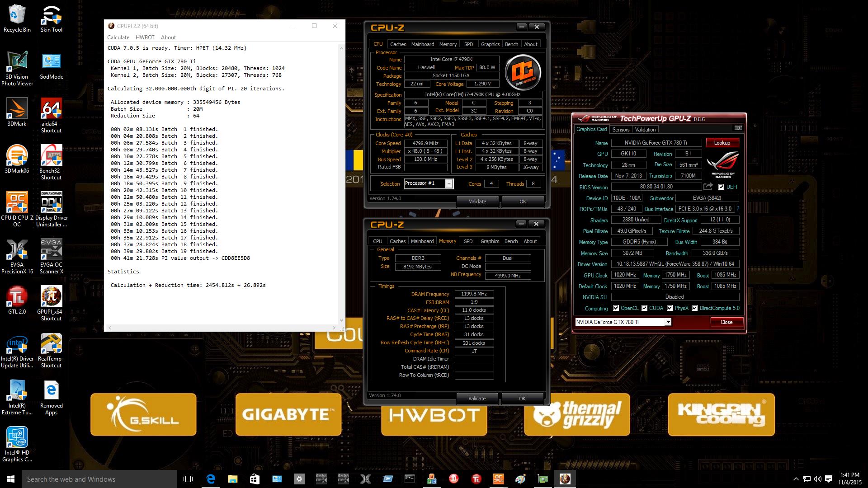Click Validate in the upper CPU-Z window
The image size is (868, 488).
point(477,202)
